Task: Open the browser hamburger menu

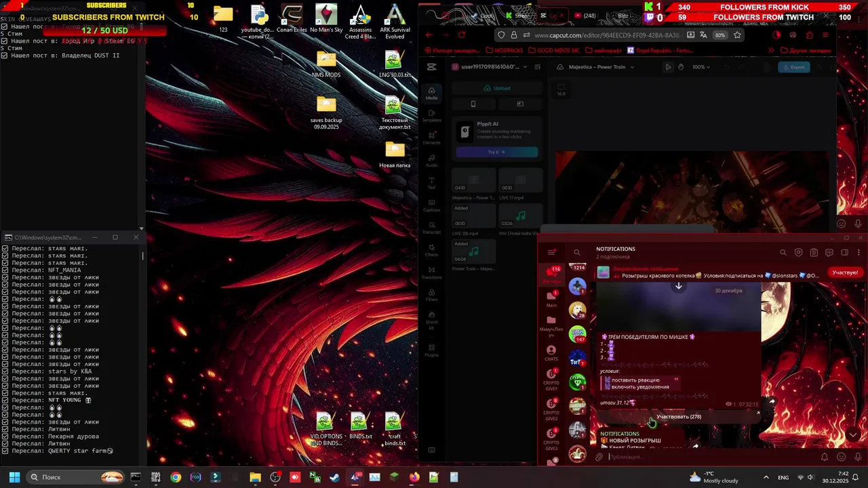Action: click(825, 35)
